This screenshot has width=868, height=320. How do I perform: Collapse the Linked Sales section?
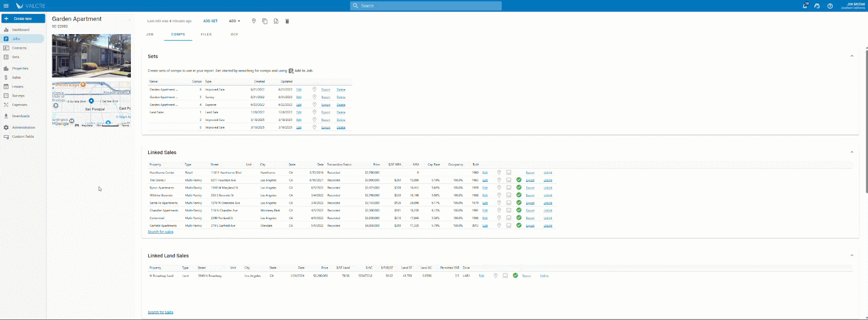pos(852,152)
